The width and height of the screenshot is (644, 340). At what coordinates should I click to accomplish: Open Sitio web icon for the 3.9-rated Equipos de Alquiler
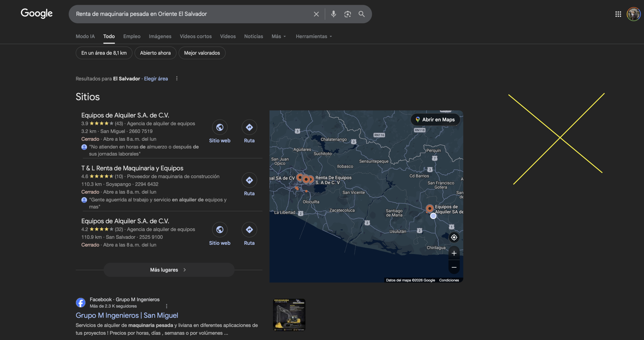pos(220,127)
